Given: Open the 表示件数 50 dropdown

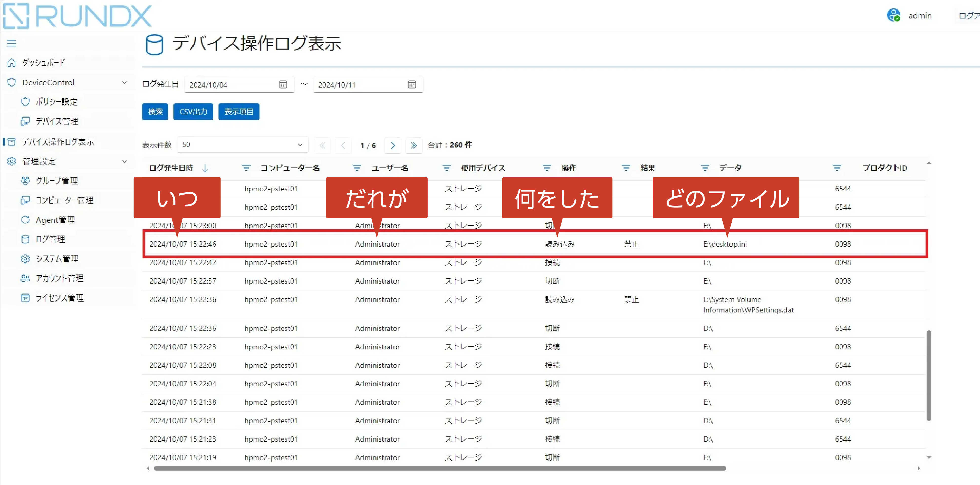Looking at the screenshot, I should [242, 145].
